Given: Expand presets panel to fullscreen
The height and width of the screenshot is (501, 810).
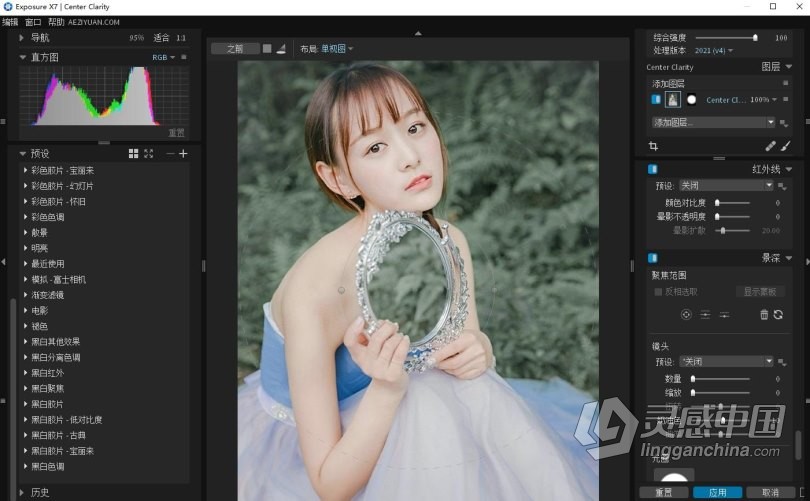Looking at the screenshot, I should click(149, 153).
